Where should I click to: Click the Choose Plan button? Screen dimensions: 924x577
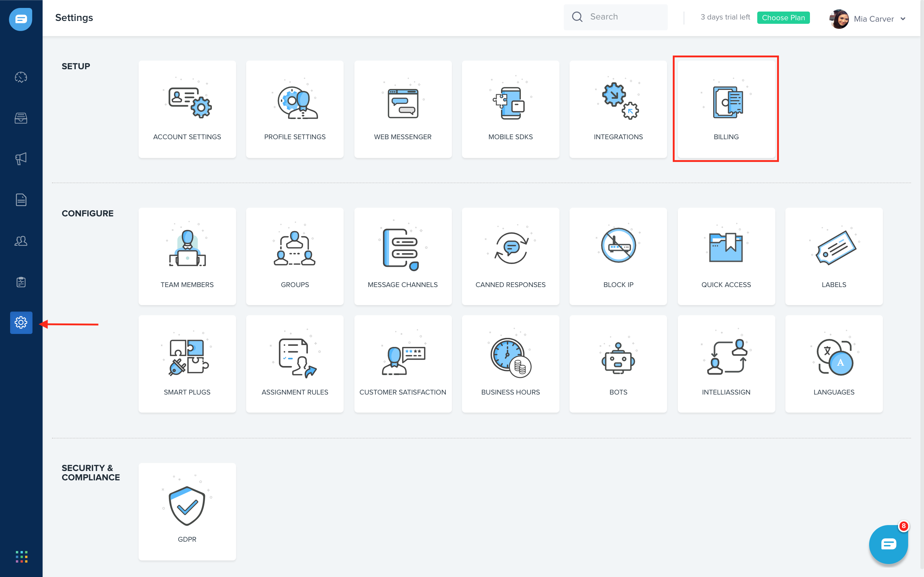pos(783,18)
